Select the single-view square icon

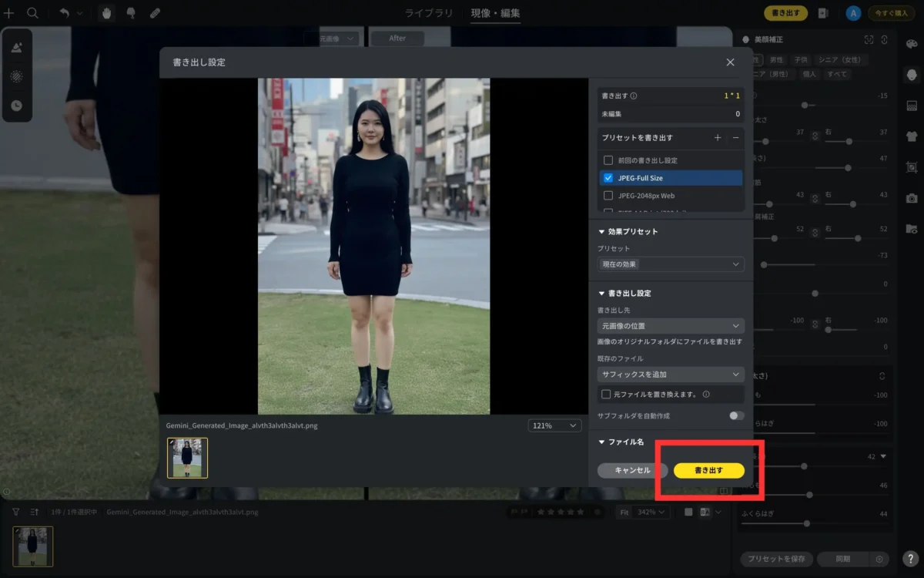pyautogui.click(x=688, y=512)
